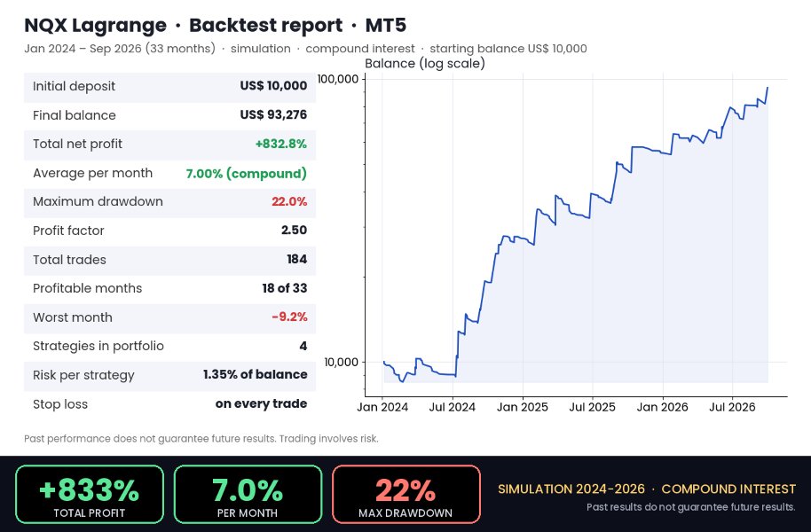
Task: Click the "Profit factor" row label
Action: coord(68,231)
